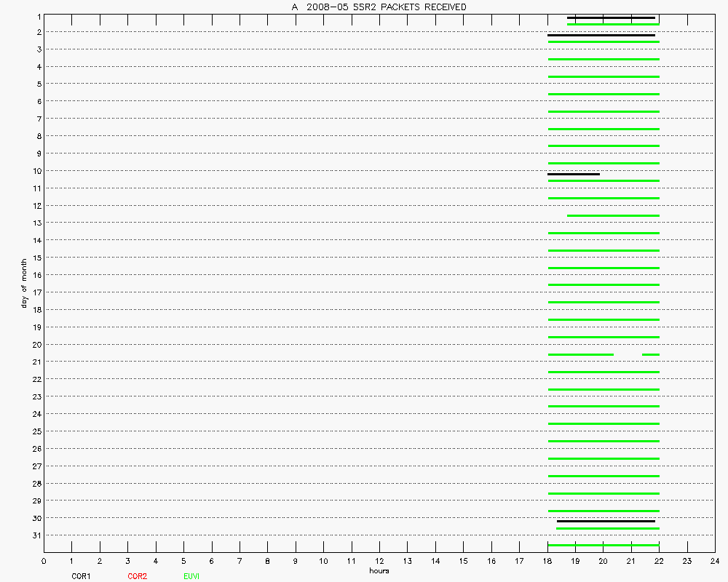Click the topmost black bar beside day 1
Screen dimensions: 728x582
(x=611, y=17)
